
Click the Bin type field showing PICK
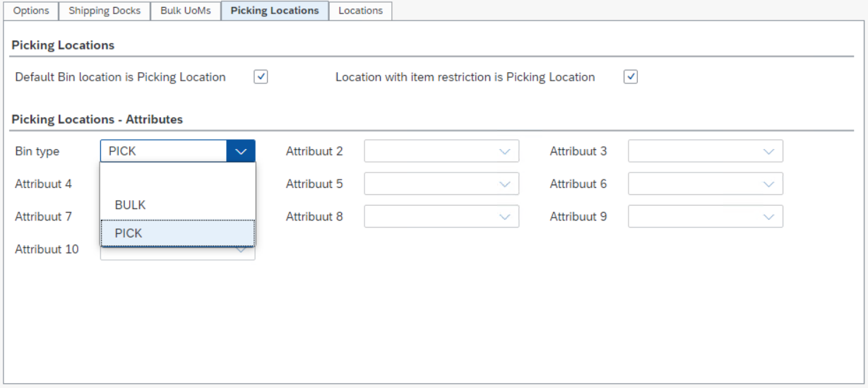coord(163,151)
